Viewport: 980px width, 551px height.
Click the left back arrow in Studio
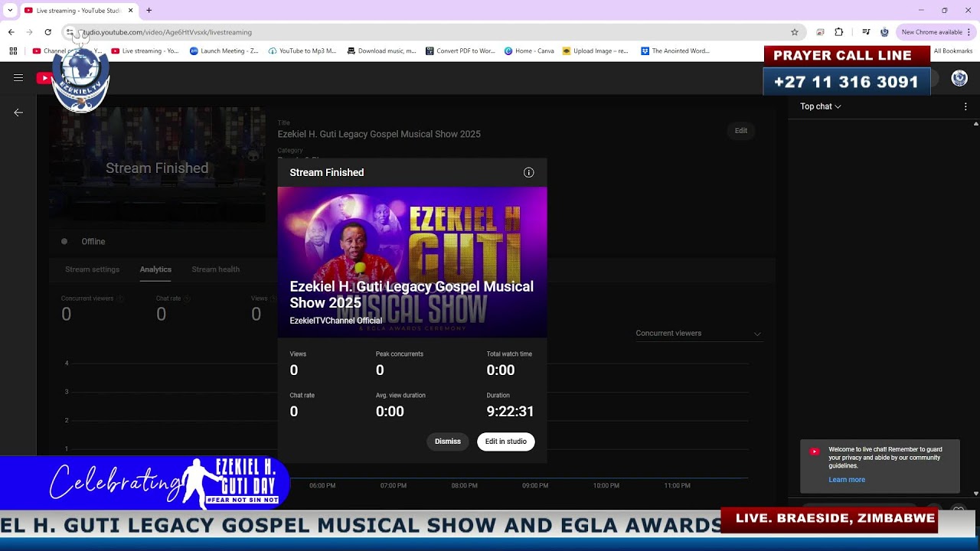pos(18,112)
